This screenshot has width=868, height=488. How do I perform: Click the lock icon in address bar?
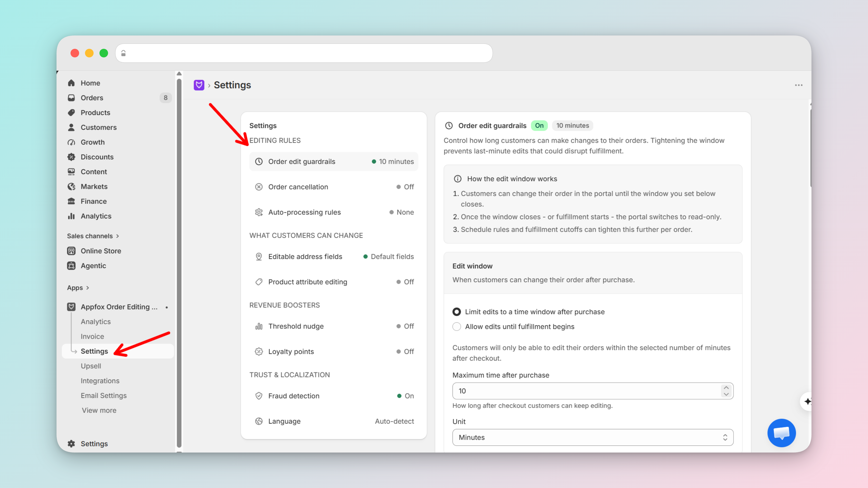[123, 53]
